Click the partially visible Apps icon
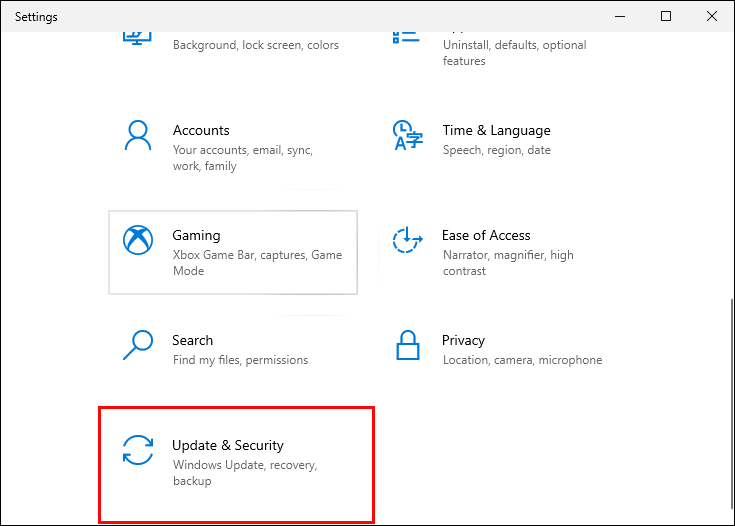Screen dimensions: 735x526 click(405, 38)
